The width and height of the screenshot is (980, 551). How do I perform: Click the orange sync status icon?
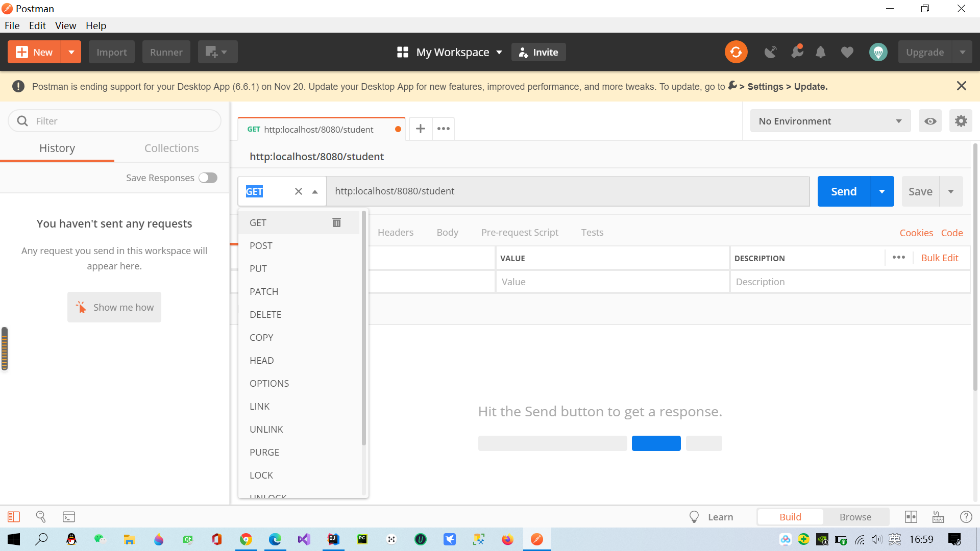click(x=736, y=52)
